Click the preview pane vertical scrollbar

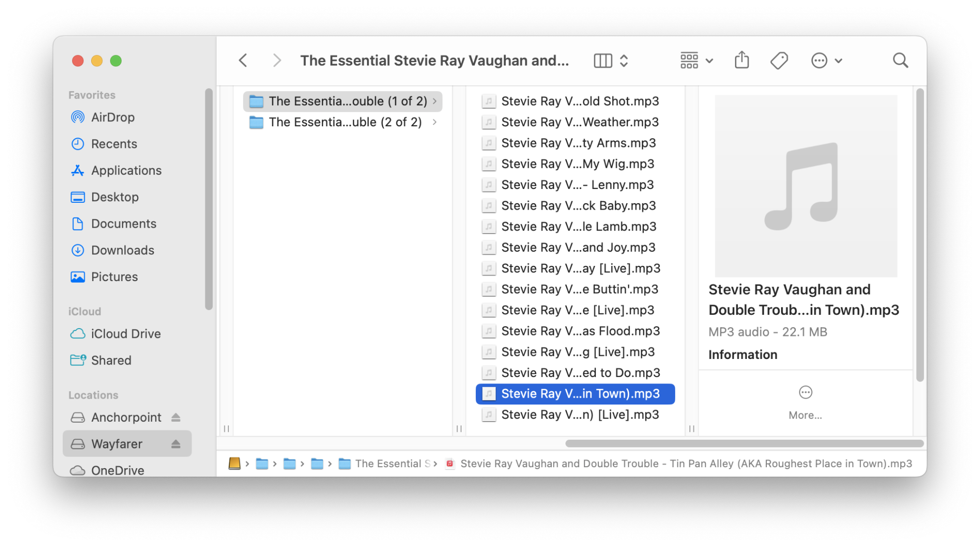[920, 235]
